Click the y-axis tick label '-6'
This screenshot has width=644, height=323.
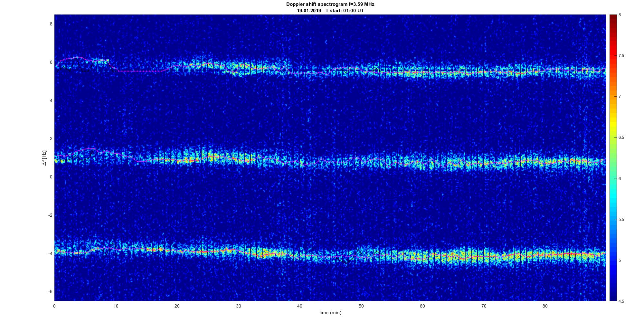(x=50, y=291)
